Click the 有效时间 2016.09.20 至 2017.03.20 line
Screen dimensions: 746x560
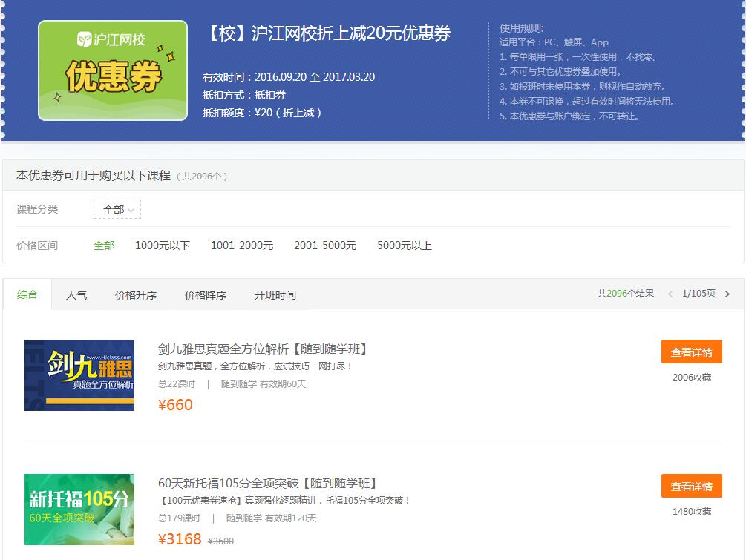point(289,77)
